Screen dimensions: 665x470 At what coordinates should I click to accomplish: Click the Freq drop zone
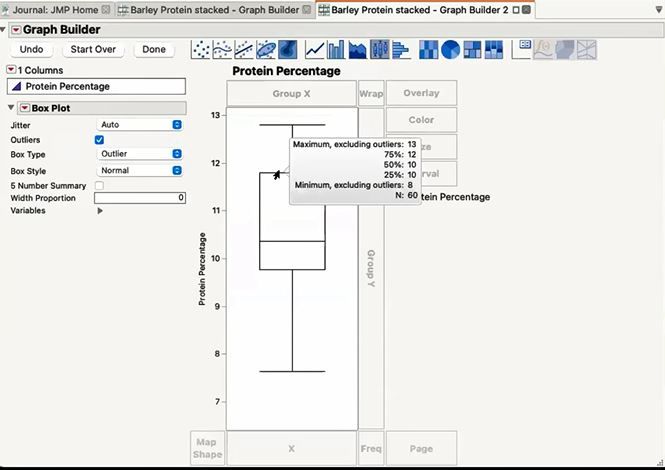click(x=371, y=448)
